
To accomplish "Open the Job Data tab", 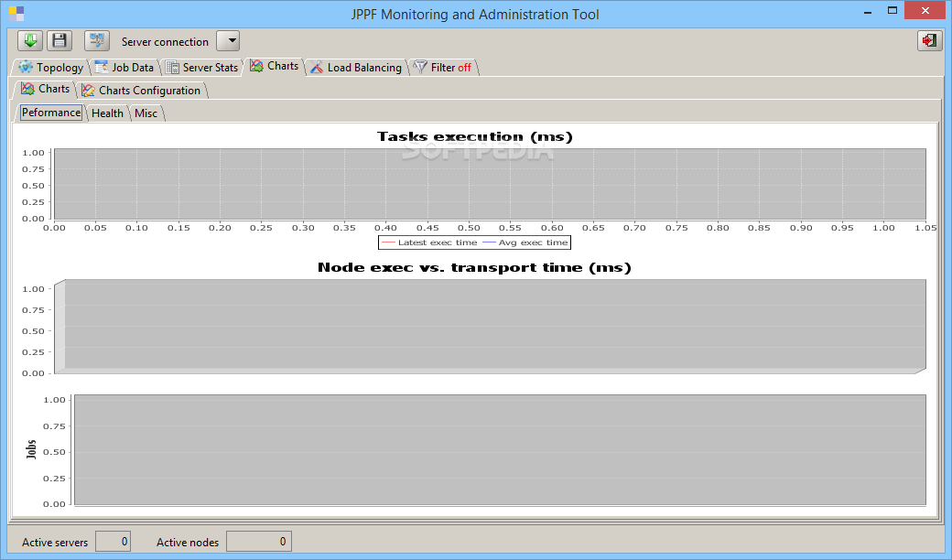I will (x=124, y=68).
